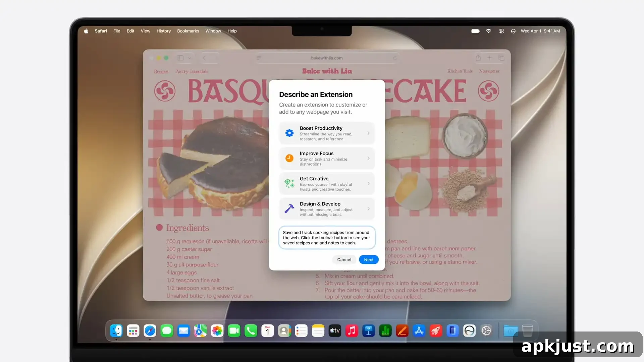Open the Kitchen Tools link
The height and width of the screenshot is (362, 644).
460,71
